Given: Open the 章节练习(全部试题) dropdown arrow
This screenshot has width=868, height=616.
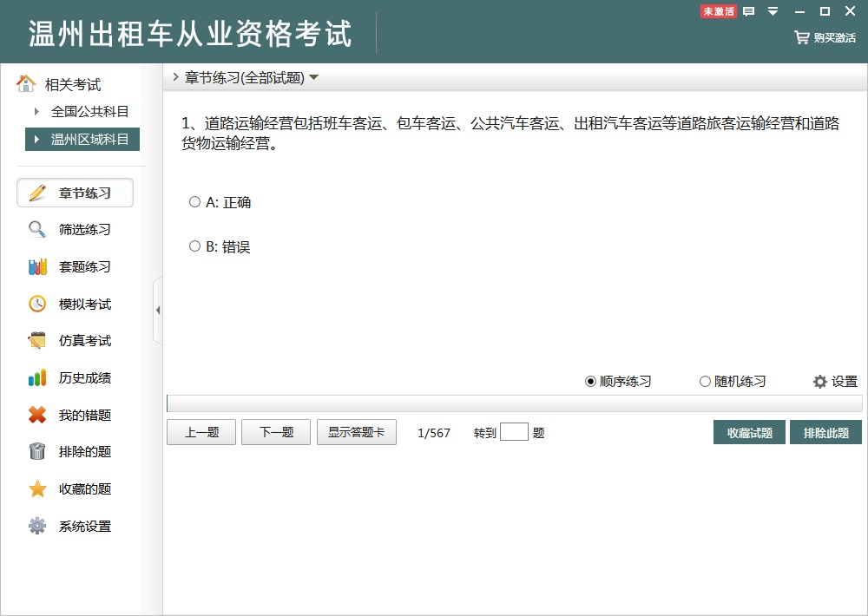Looking at the screenshot, I should 314,77.
